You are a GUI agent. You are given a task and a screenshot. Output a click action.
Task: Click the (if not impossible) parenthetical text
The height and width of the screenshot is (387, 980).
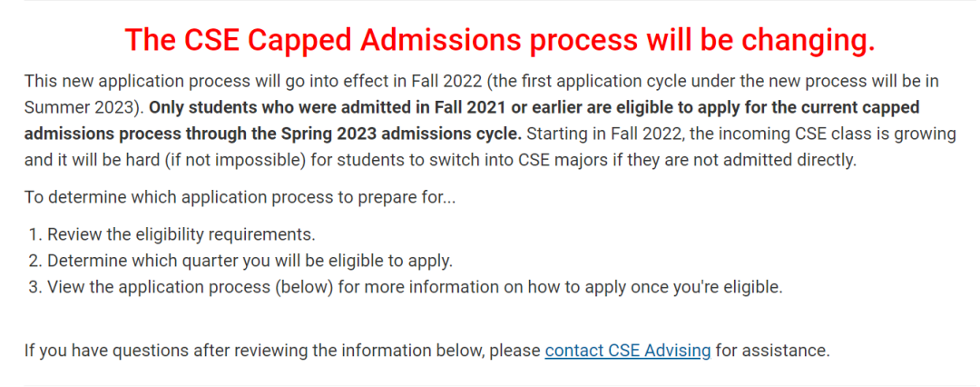click(225, 160)
